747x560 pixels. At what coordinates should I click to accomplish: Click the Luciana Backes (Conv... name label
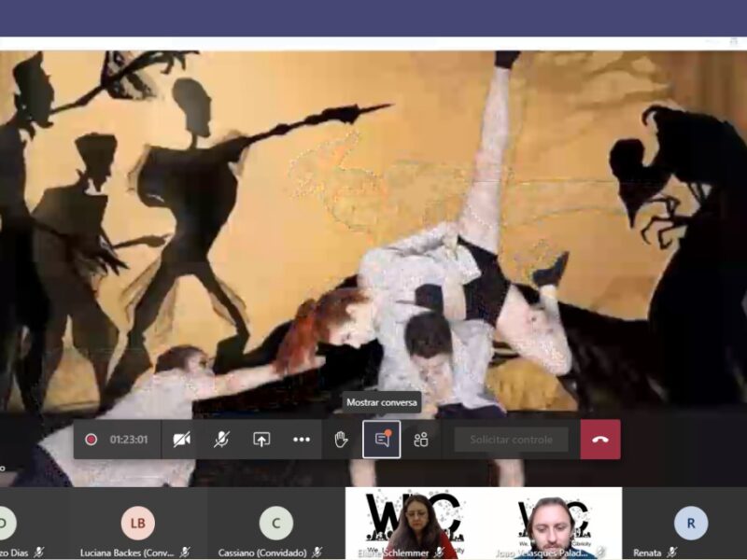coord(127,553)
